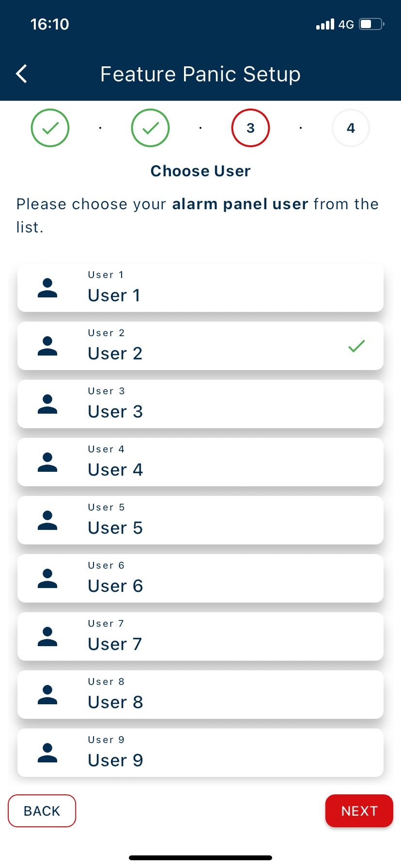Tap the back arrow in the header

(22, 74)
